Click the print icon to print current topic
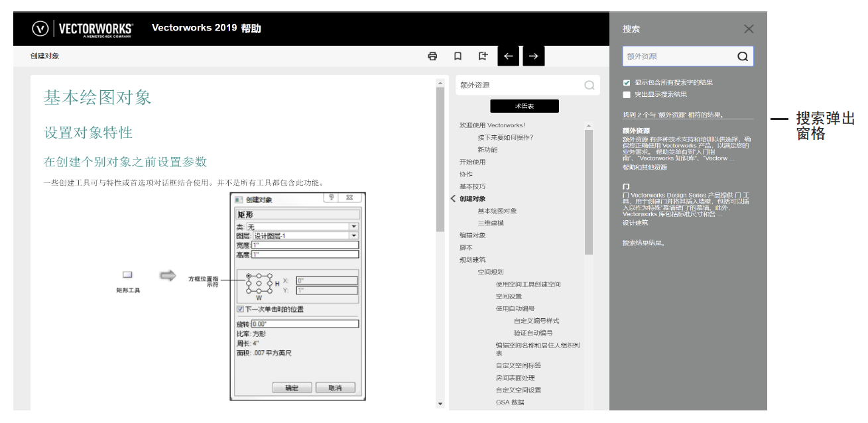 [432, 56]
